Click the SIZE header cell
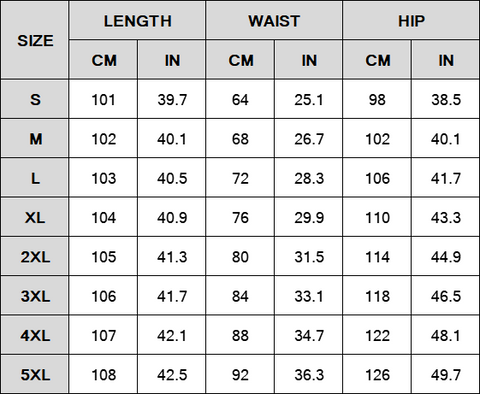This screenshot has height=394, width=480. [34, 40]
